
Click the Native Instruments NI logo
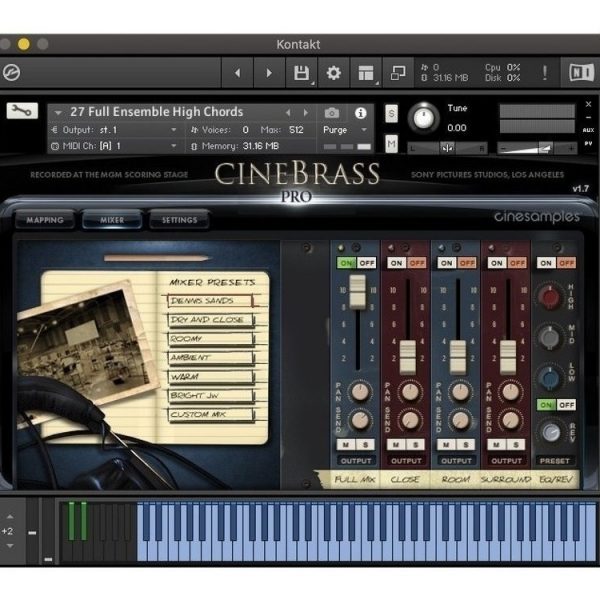pyautogui.click(x=581, y=72)
